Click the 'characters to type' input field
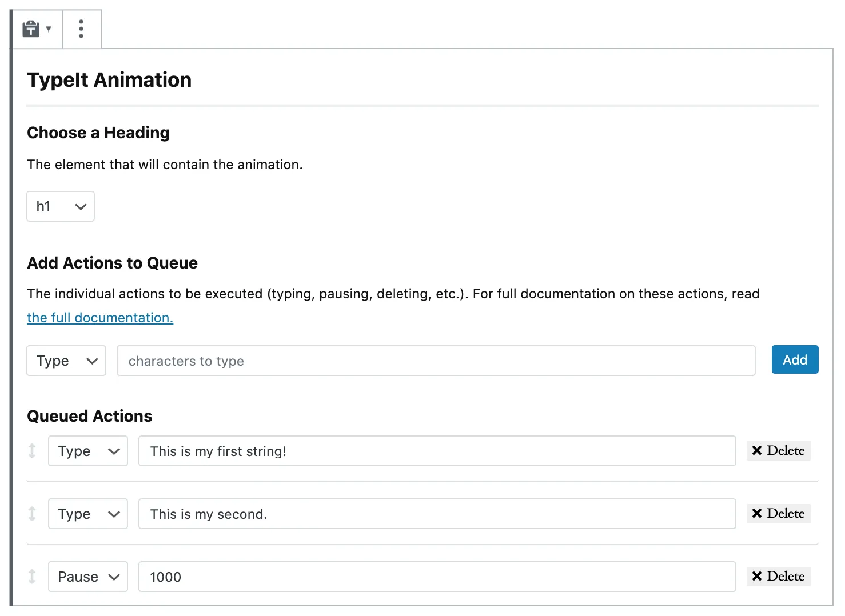Image resolution: width=845 pixels, height=616 pixels. pyautogui.click(x=436, y=361)
